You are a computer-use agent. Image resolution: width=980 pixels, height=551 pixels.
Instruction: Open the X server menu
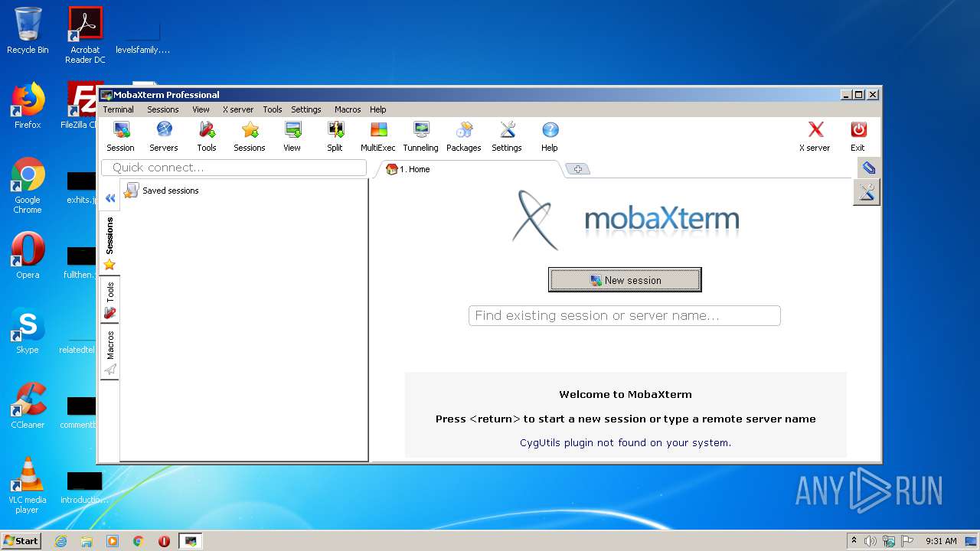(238, 109)
